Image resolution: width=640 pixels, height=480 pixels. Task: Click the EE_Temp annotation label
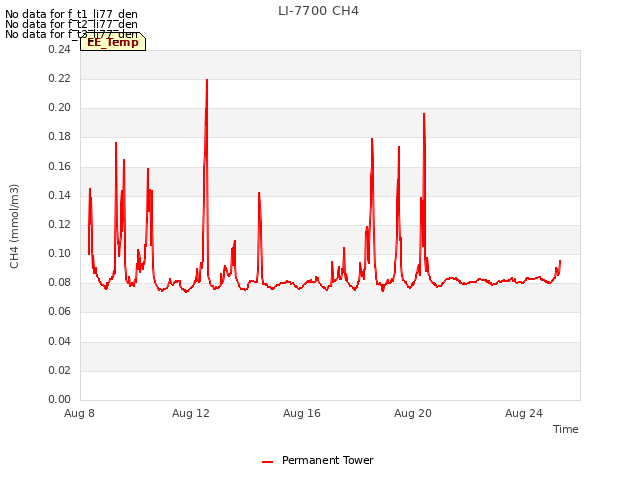[113, 42]
